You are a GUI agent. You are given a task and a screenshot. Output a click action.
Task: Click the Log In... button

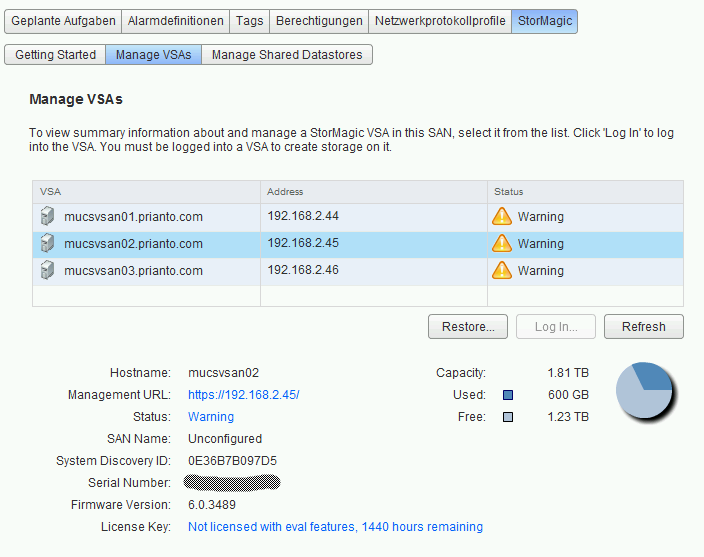click(556, 327)
